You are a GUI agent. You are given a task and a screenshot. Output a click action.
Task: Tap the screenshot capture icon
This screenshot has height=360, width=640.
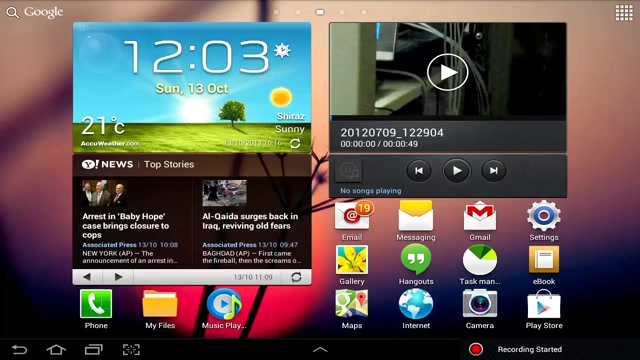click(x=131, y=349)
